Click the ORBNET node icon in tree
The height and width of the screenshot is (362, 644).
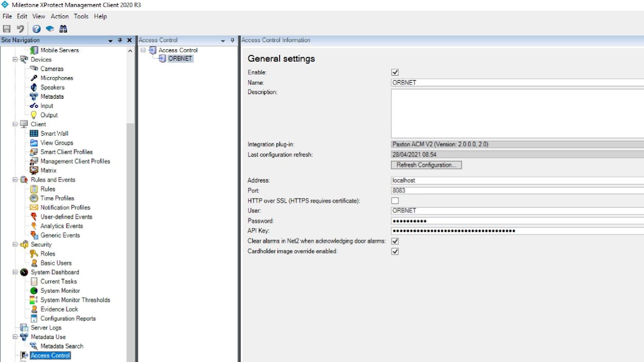162,59
